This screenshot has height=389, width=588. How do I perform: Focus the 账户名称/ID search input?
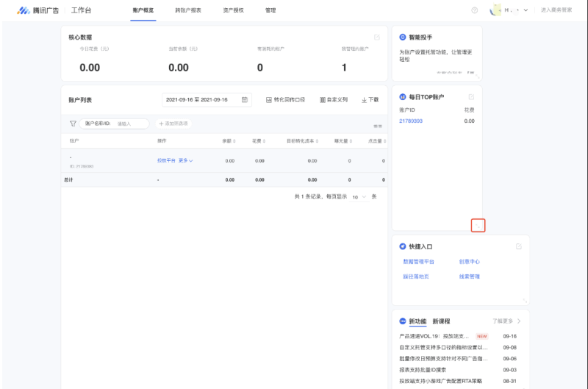coord(115,124)
